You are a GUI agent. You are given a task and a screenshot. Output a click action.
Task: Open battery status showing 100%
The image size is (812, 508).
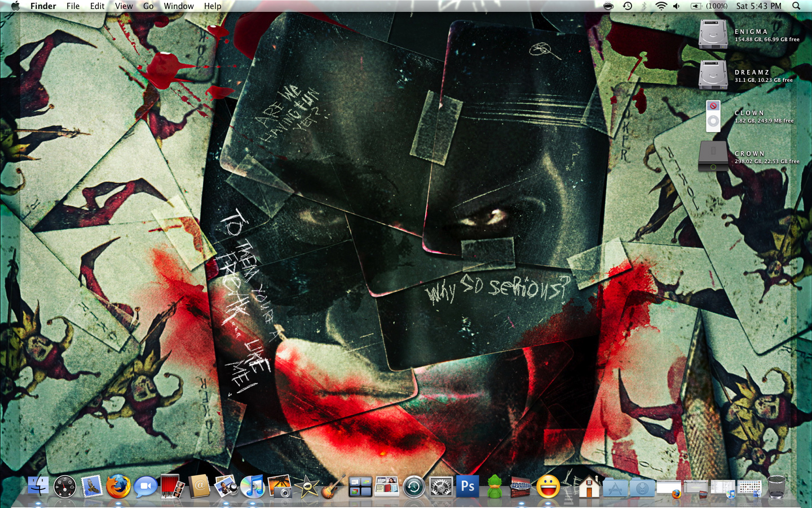(x=709, y=6)
